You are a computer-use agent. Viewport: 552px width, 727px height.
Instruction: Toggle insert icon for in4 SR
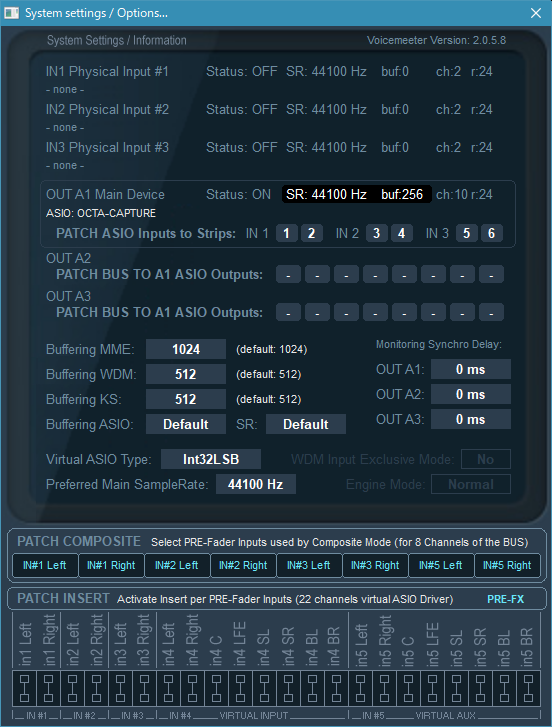tap(288, 688)
